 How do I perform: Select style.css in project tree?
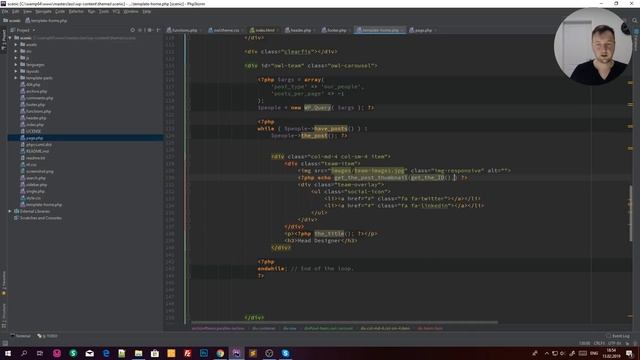pyautogui.click(x=33, y=198)
